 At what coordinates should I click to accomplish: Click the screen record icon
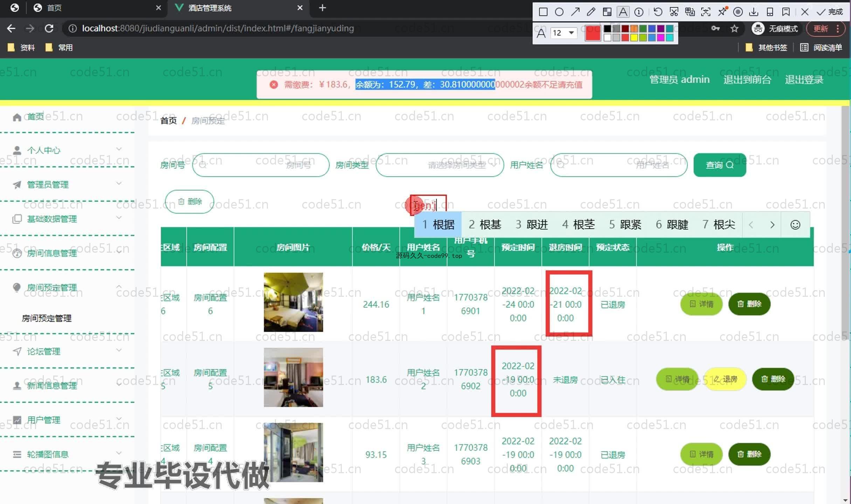coord(738,12)
